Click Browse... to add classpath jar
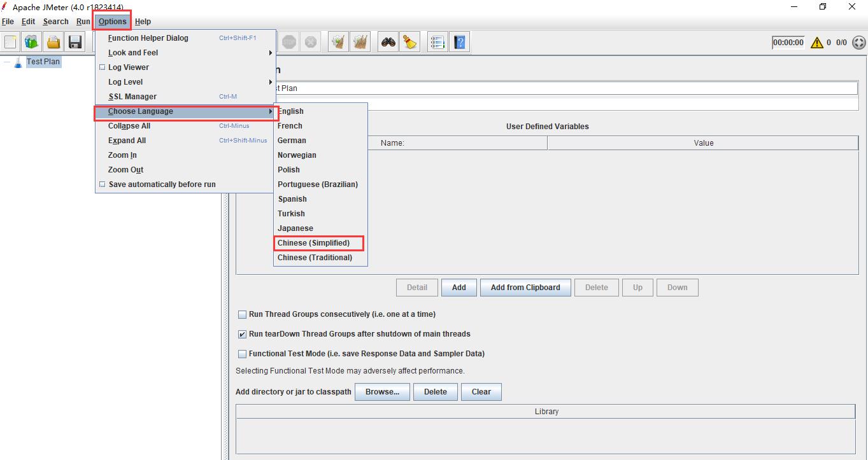The image size is (868, 460). point(382,392)
